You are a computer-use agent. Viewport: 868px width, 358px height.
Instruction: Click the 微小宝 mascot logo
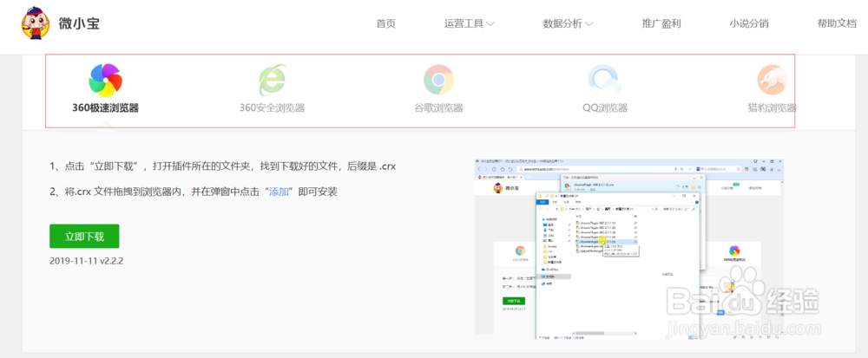point(36,23)
